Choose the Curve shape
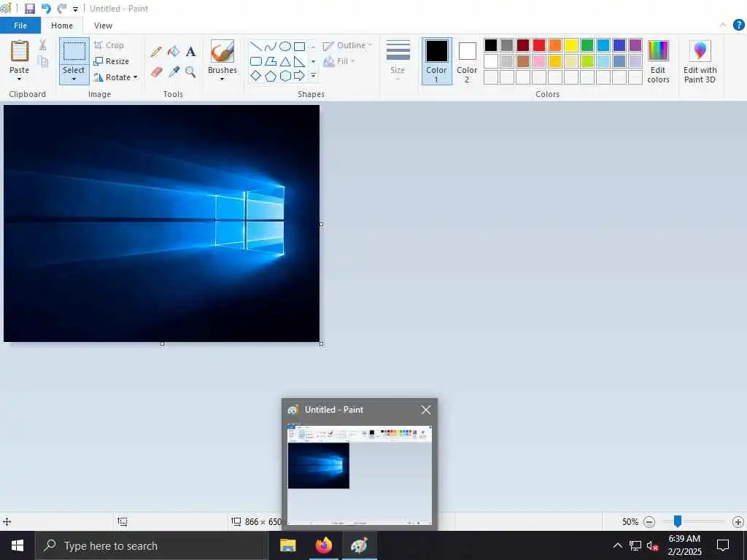 click(270, 46)
